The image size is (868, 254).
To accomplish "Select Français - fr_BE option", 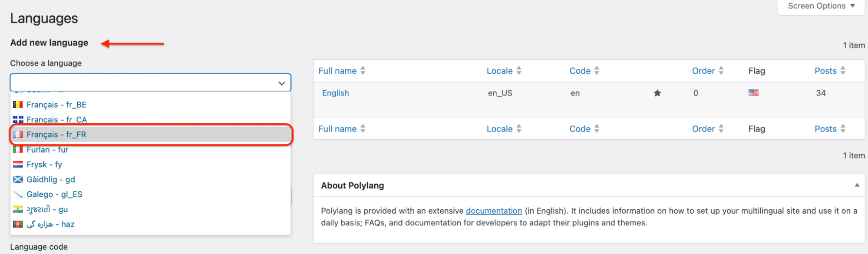I will [150, 105].
